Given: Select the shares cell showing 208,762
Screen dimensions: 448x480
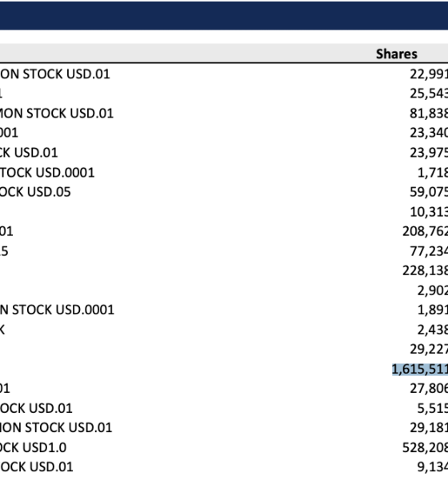Looking at the screenshot, I should point(425,231).
